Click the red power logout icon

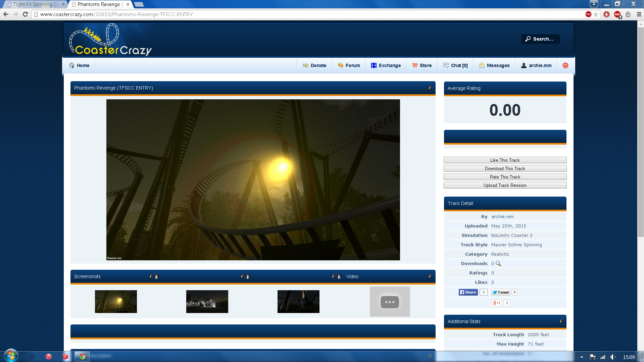[565, 65]
